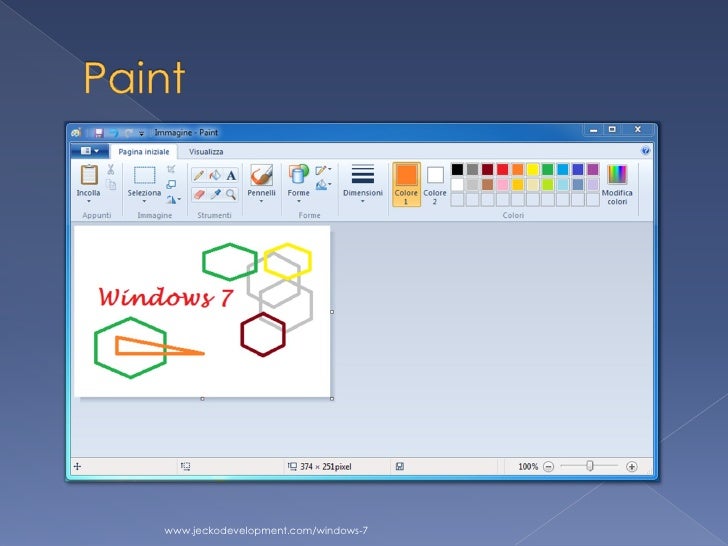Pick the red color swatch

502,169
